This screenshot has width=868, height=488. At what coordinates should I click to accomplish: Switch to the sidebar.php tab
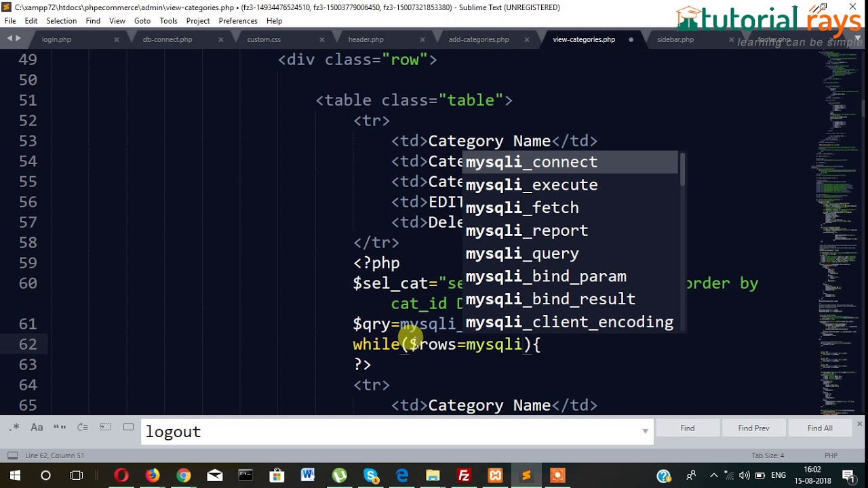click(x=675, y=39)
